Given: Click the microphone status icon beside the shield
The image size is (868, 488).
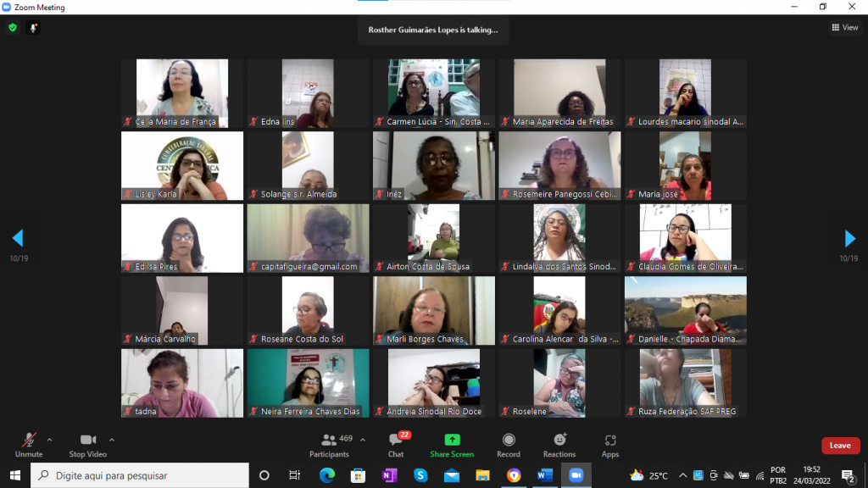Looking at the screenshot, I should 34,28.
